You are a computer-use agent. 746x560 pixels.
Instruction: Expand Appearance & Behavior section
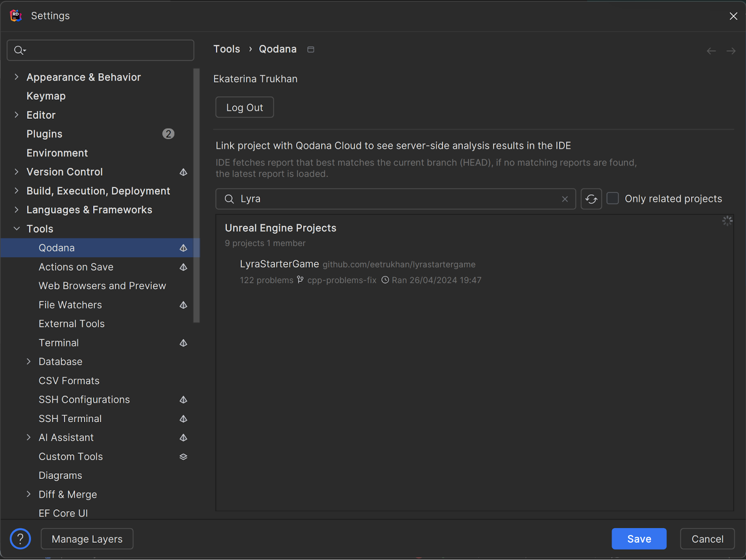pos(17,77)
